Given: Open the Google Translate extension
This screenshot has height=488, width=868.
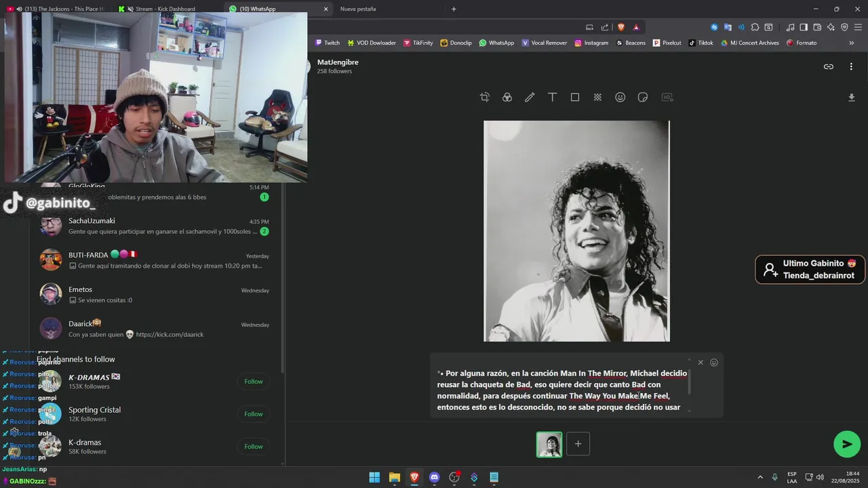Looking at the screenshot, I should [x=728, y=27].
